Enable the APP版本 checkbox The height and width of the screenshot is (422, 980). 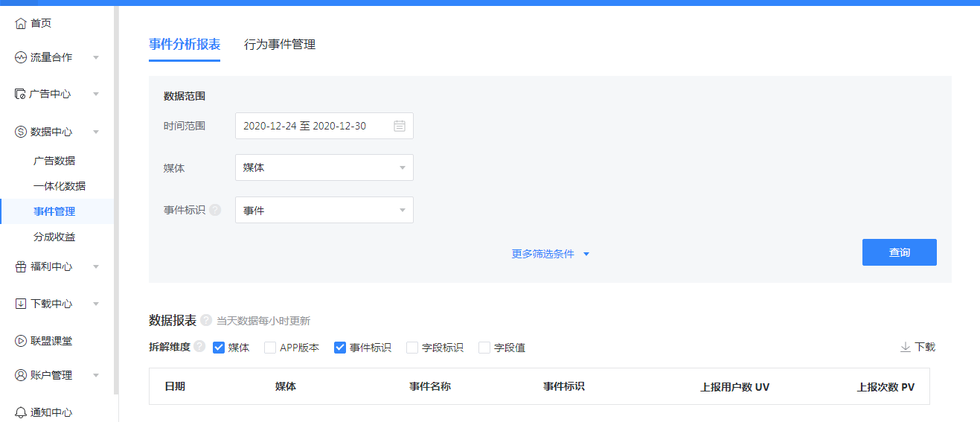[270, 348]
